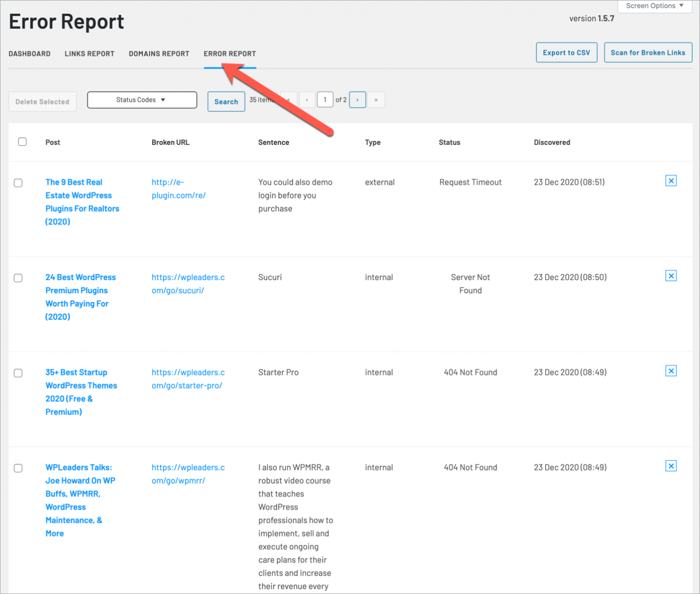Start a Scan for Broken Links
This screenshot has width=700, height=594.
648,53
